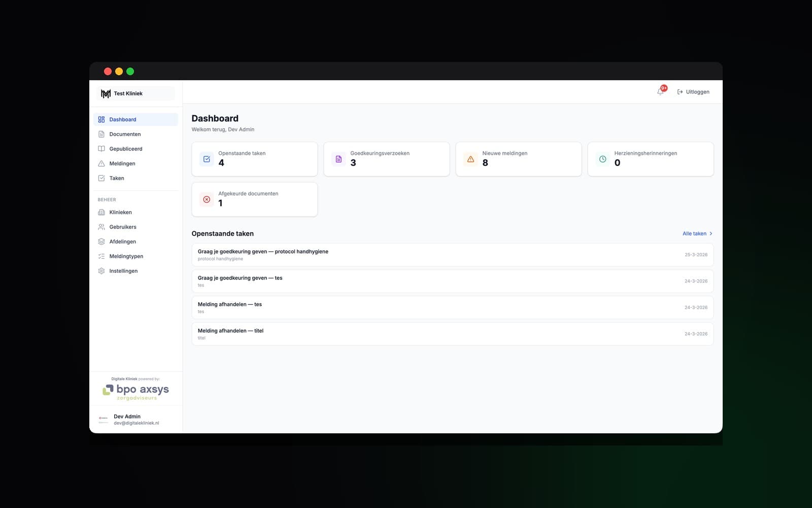This screenshot has width=812, height=508.
Task: Open the Klinieken building icon
Action: 101,212
